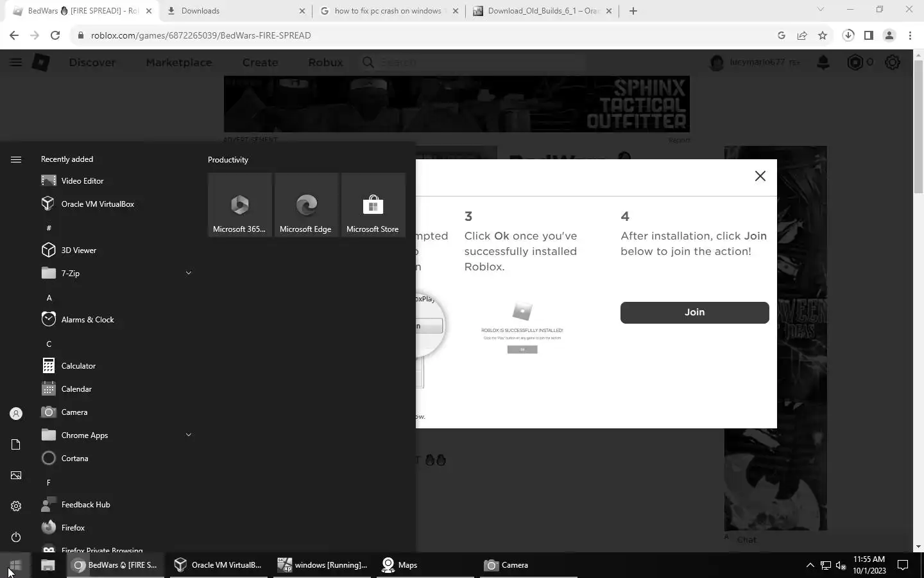
Task: Open Create in Roblox navigation
Action: pyautogui.click(x=260, y=62)
